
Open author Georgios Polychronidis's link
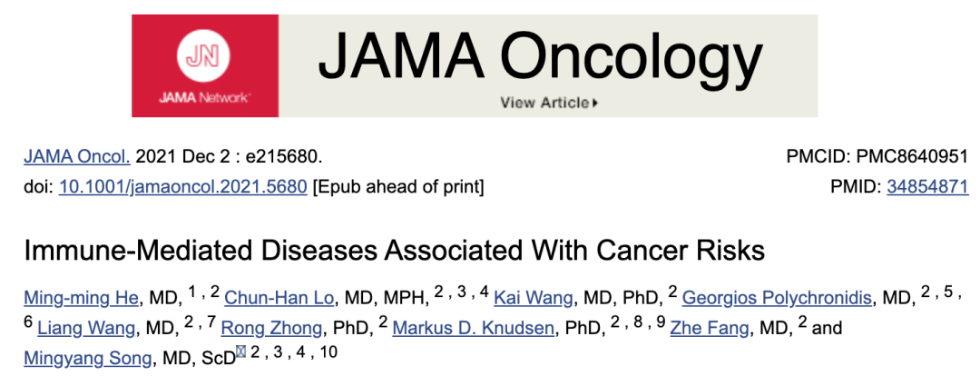776,298
